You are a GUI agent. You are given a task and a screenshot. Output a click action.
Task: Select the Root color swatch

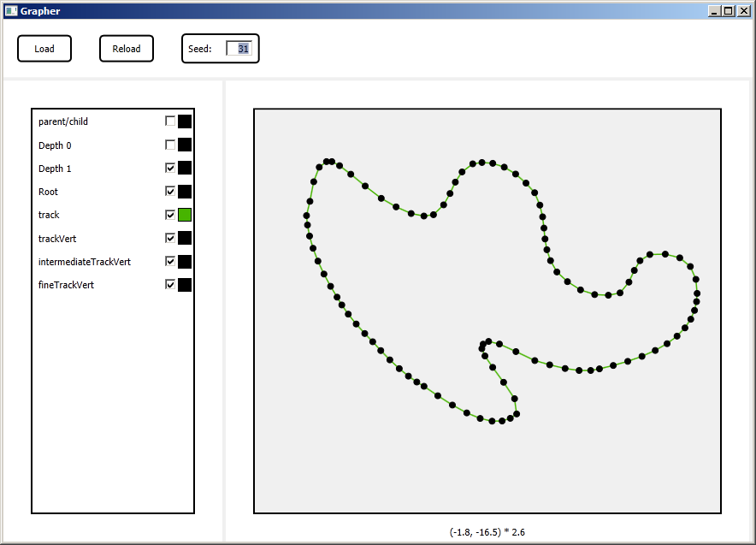coord(185,192)
